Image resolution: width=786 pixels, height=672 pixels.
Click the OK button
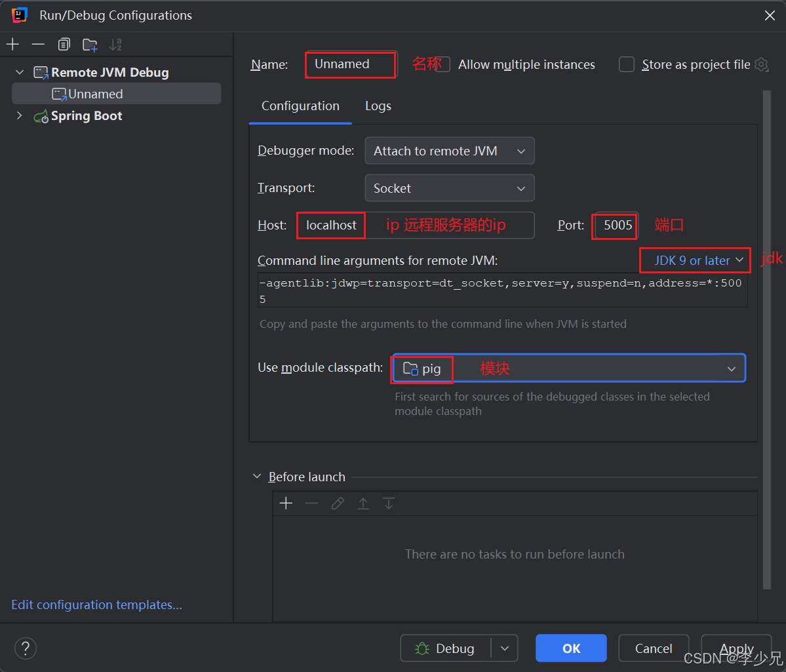point(570,648)
